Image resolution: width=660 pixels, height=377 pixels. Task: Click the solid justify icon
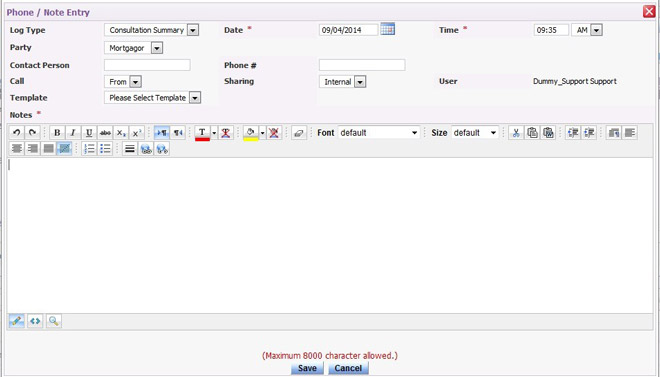point(48,149)
